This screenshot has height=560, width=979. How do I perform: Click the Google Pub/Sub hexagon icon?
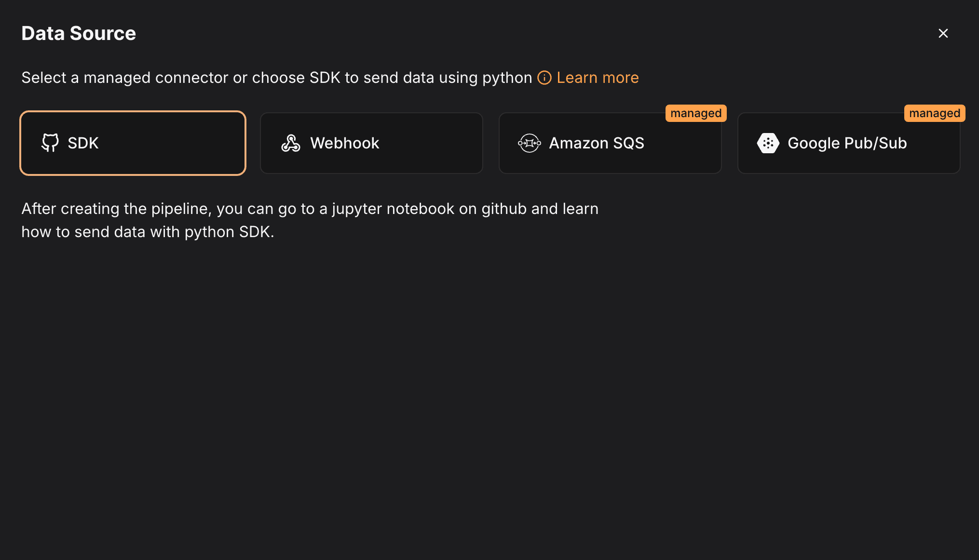coord(768,143)
